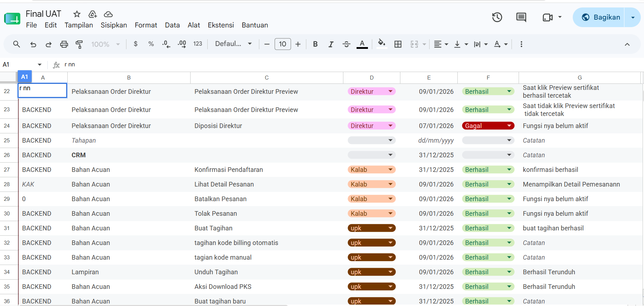Increase font size with plus

298,44
